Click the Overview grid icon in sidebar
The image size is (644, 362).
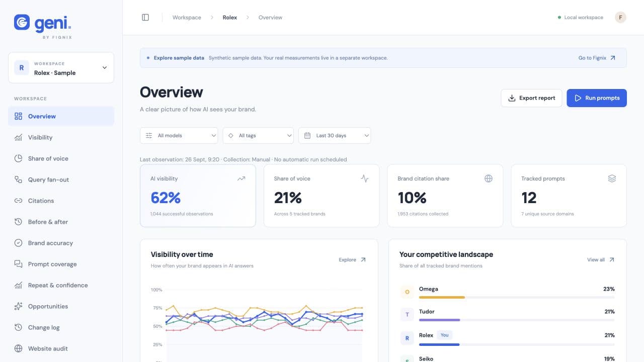tap(19, 116)
